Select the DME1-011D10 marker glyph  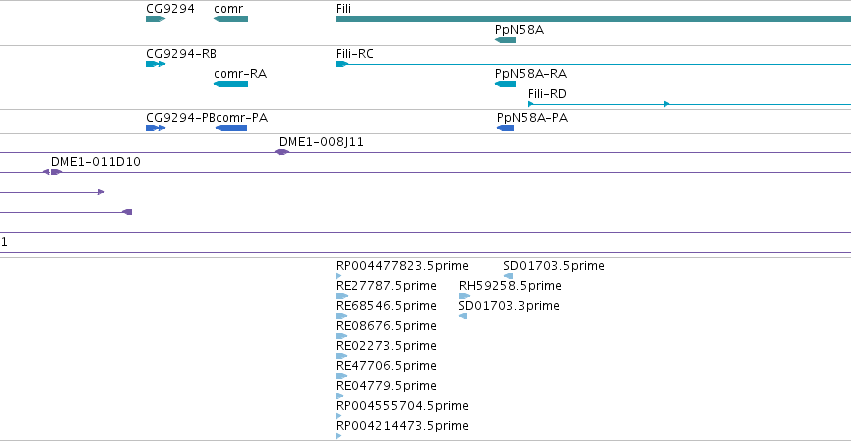(52, 172)
